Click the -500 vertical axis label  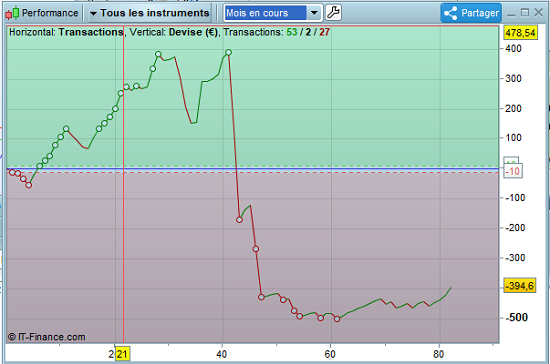pos(516,317)
